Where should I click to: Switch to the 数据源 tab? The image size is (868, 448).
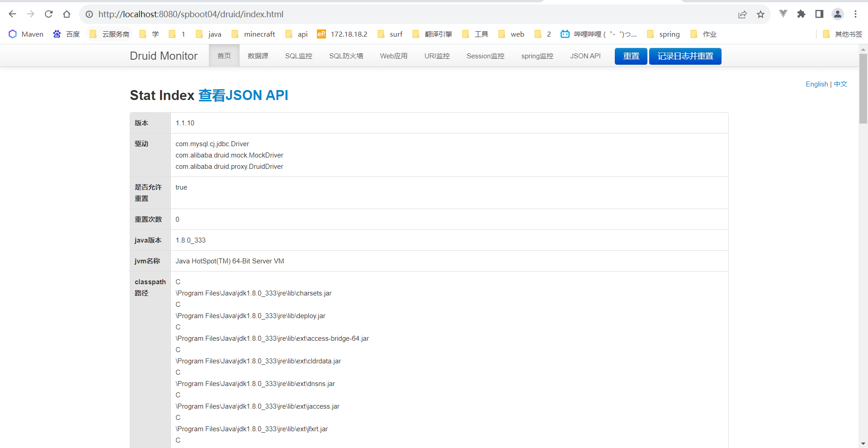click(258, 56)
